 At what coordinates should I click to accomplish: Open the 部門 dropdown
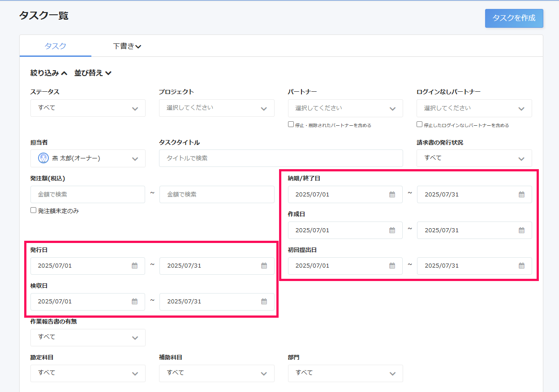coord(345,373)
